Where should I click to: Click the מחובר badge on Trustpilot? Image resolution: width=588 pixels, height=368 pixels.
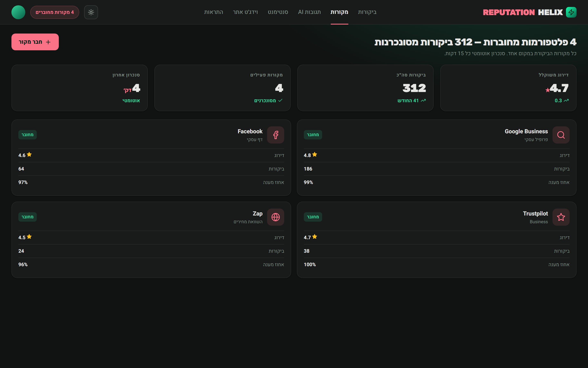tap(313, 217)
